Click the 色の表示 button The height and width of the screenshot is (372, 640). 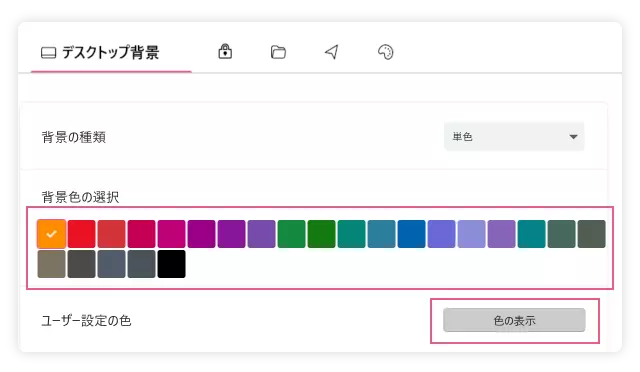click(x=514, y=320)
